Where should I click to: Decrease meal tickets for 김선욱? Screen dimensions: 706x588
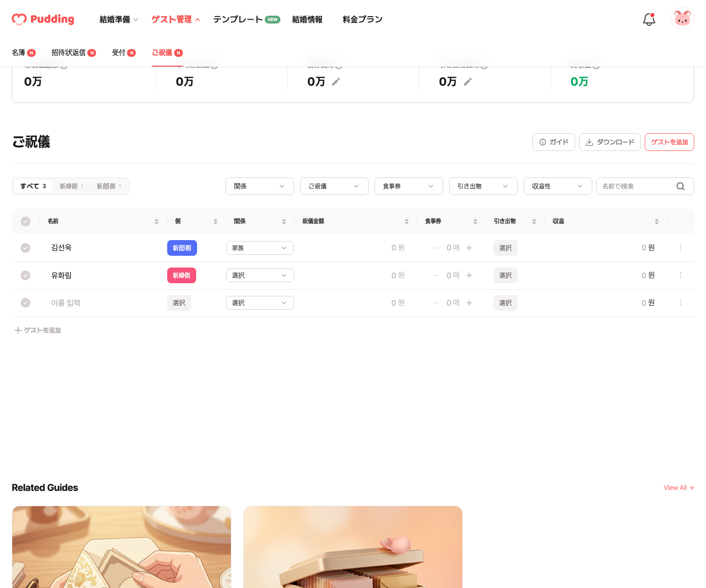pyautogui.click(x=436, y=248)
